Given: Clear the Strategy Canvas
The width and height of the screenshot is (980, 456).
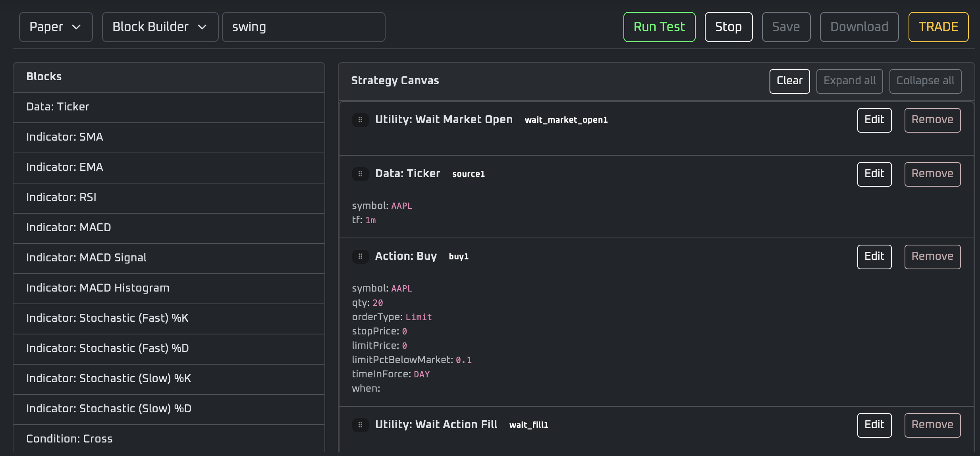Looking at the screenshot, I should pos(789,81).
